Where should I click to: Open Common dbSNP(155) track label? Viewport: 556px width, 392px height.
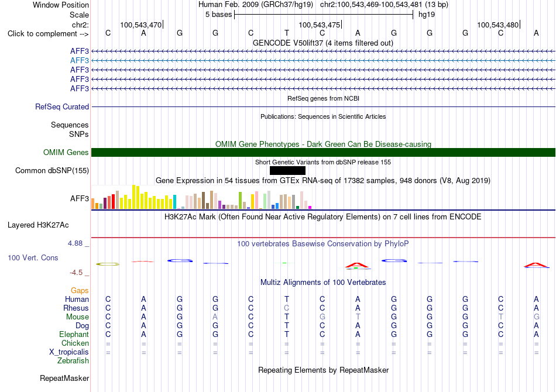[x=52, y=170]
